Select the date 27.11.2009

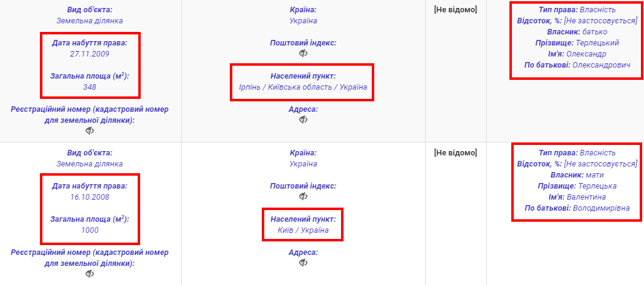coord(90,53)
